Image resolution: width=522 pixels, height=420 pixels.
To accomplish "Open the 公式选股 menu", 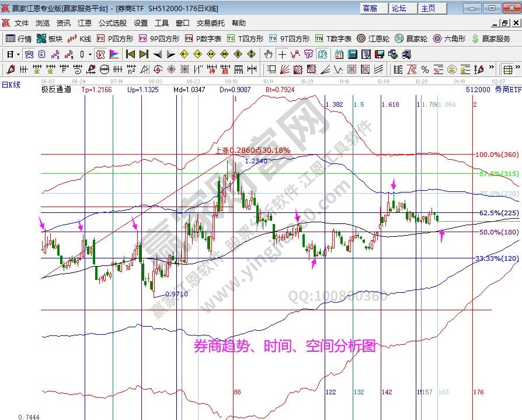I will (113, 23).
